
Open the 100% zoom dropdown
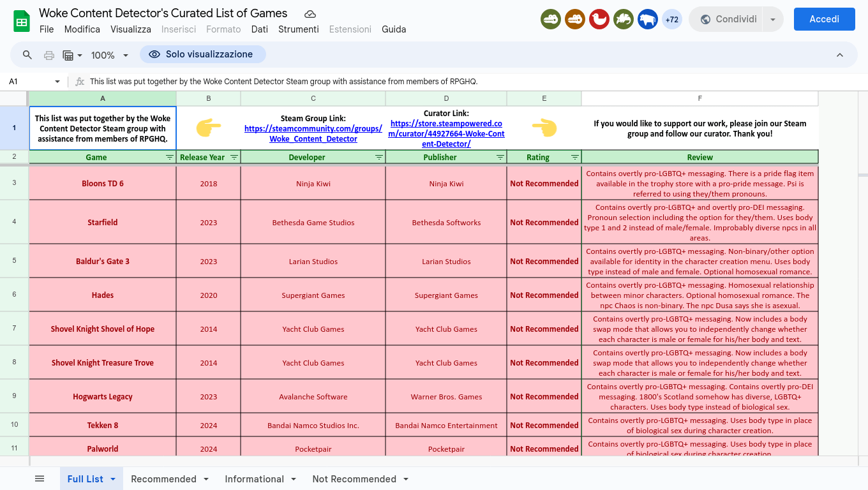110,55
